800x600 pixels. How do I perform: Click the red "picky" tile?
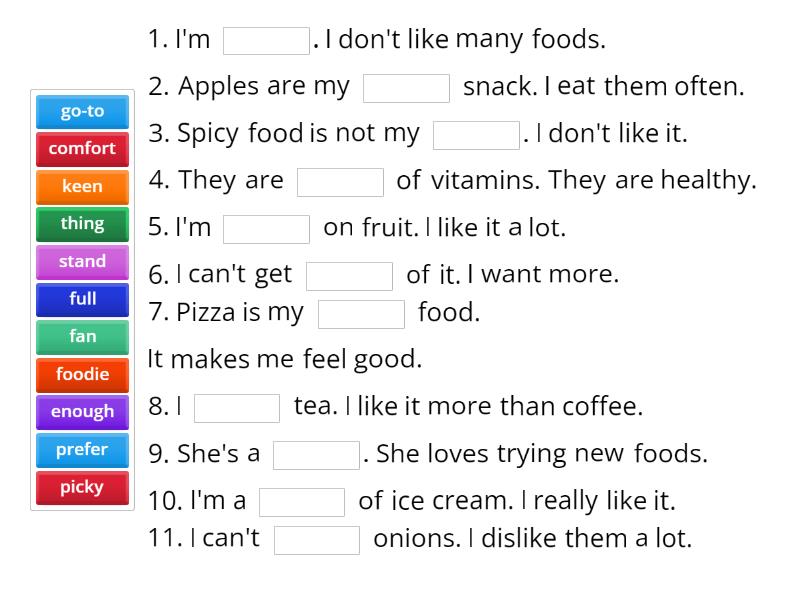pos(81,487)
